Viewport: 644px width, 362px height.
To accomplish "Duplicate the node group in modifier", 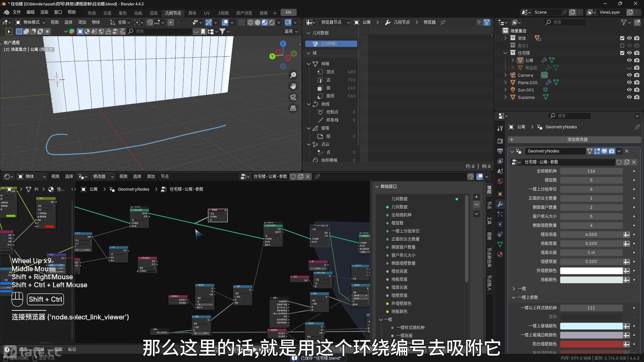I will pyautogui.click(x=627, y=162).
